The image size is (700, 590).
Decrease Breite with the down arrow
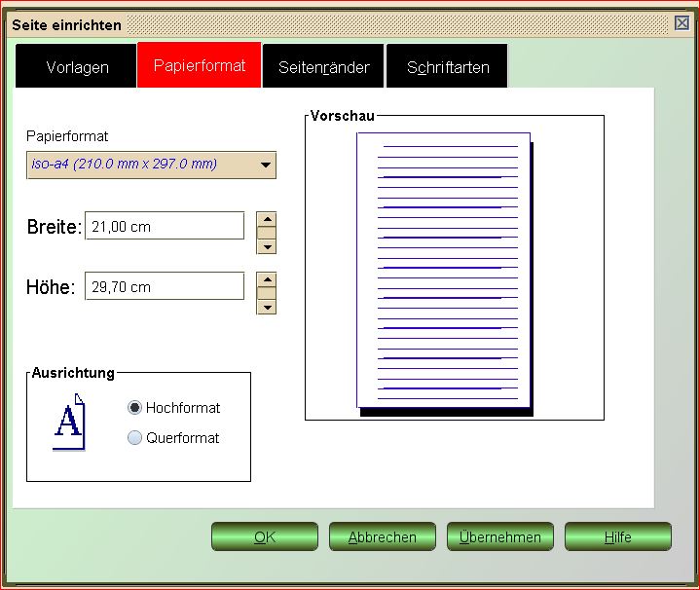click(267, 246)
